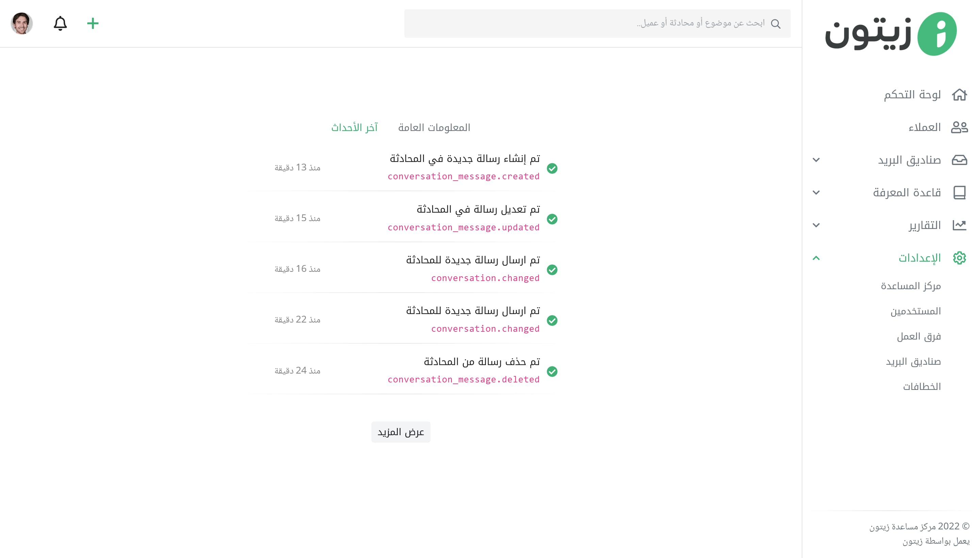
Task: Click the mailboxes inbox tray icon
Action: pos(959,160)
